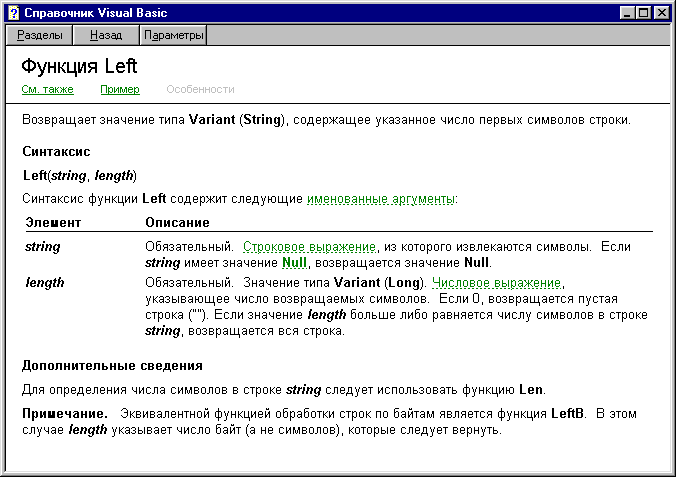
Task: Click the Справочник Visual Basic title text
Action: pos(96,13)
